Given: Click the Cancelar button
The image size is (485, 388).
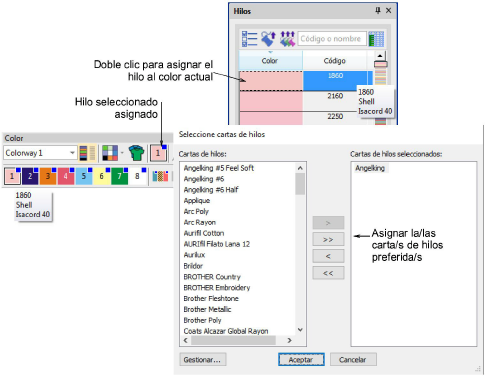Looking at the screenshot, I should click(353, 360).
